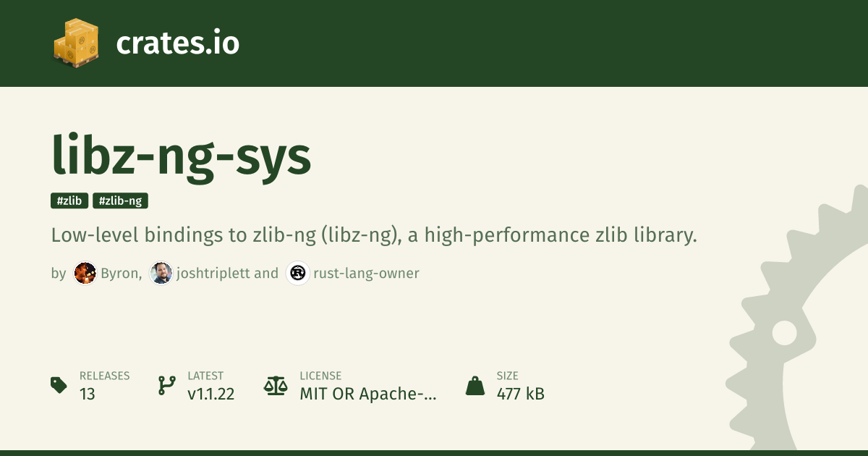868x456 pixels.
Task: Open the crates.io site title
Action: 177,43
